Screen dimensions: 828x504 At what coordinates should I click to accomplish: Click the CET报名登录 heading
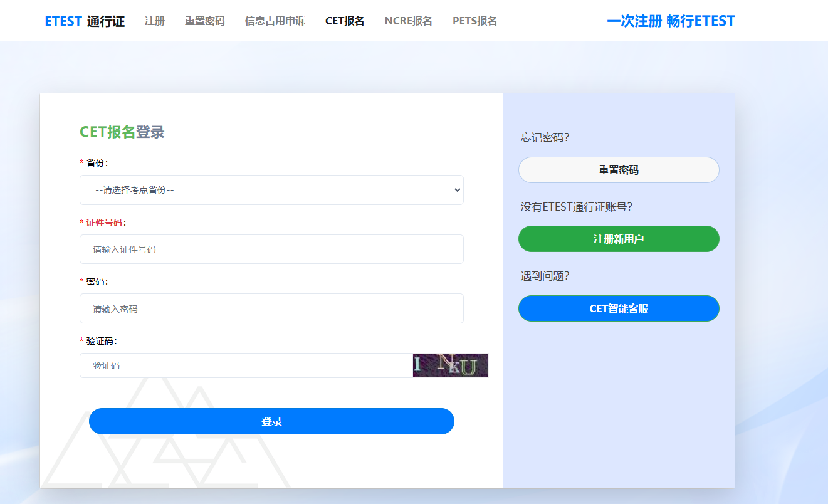[122, 132]
